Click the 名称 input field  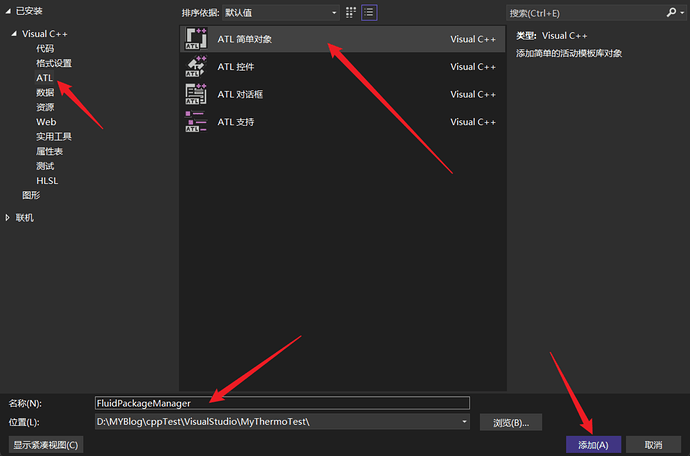282,403
